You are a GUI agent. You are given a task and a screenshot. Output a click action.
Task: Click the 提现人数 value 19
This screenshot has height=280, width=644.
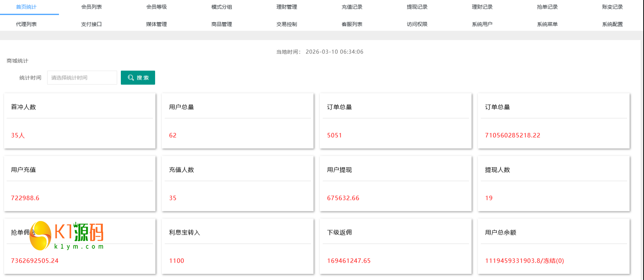coord(489,198)
